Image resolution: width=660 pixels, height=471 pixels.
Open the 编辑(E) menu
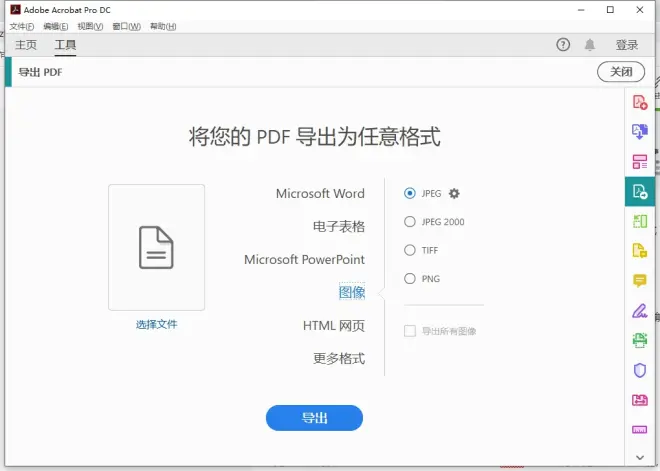56,27
